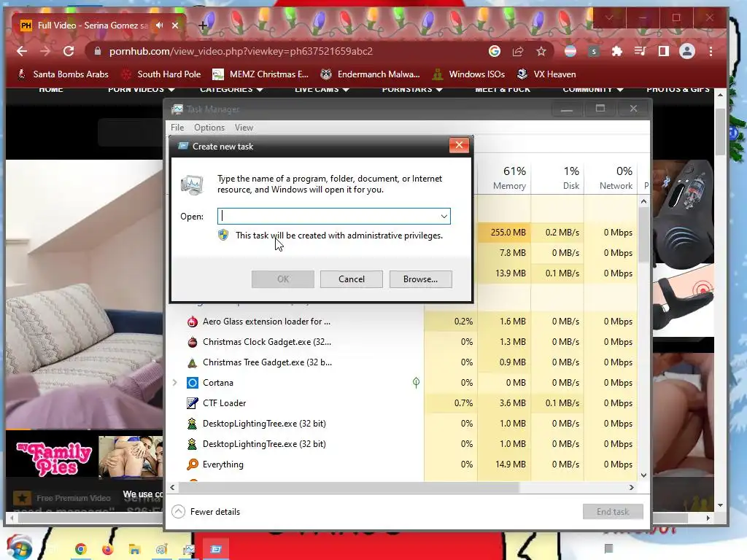
Task: Click the browser page vertical scrollbar
Action: [720, 132]
